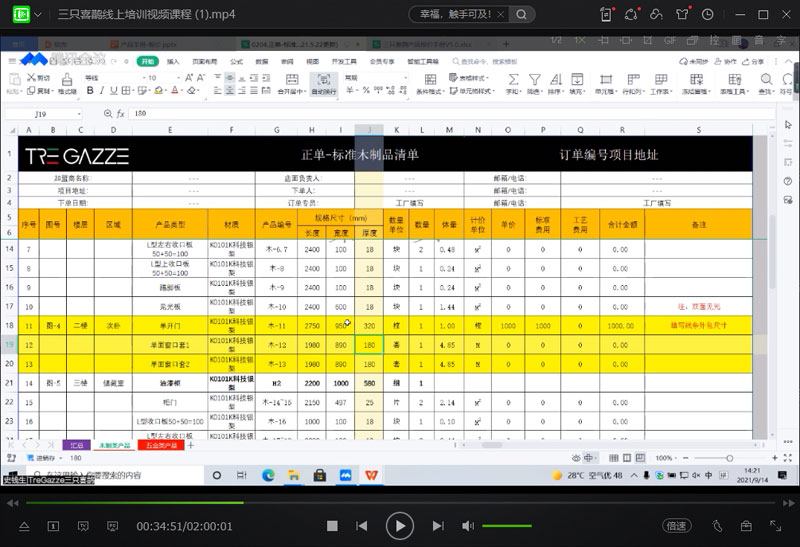Click the Find magnifier icon in ribbon
The height and width of the screenshot is (547, 800).
pyautogui.click(x=766, y=79)
